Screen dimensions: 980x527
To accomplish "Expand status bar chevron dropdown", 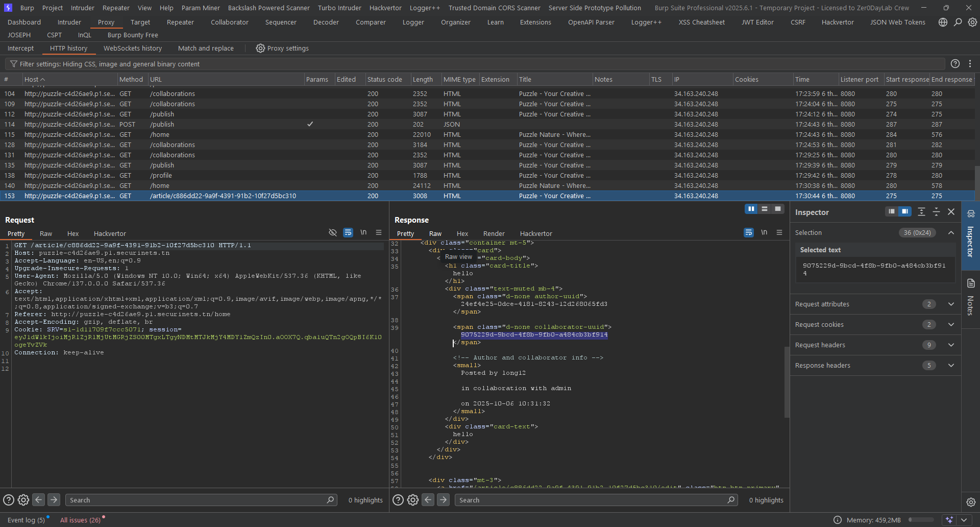I will pyautogui.click(x=964, y=520).
